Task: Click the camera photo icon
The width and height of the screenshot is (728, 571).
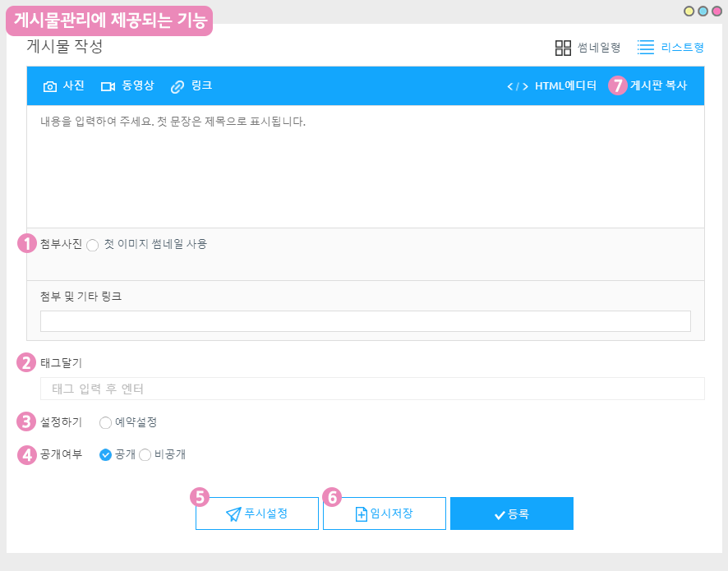Action: 50,86
